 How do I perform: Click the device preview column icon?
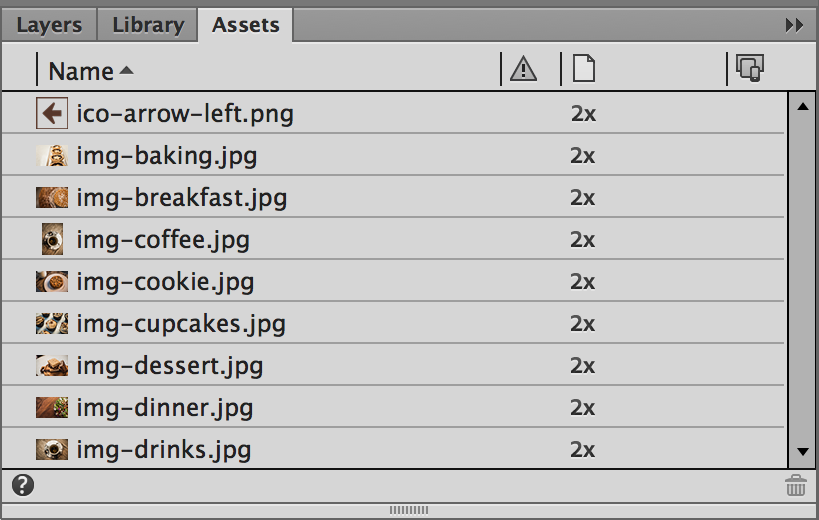click(x=750, y=68)
